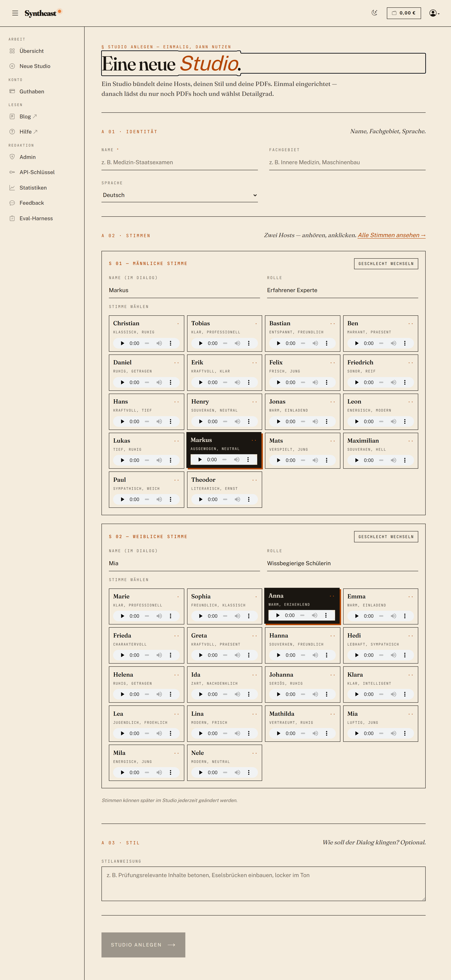The image size is (451, 980).
Task: Toggle dark mode moon icon
Action: tap(375, 13)
